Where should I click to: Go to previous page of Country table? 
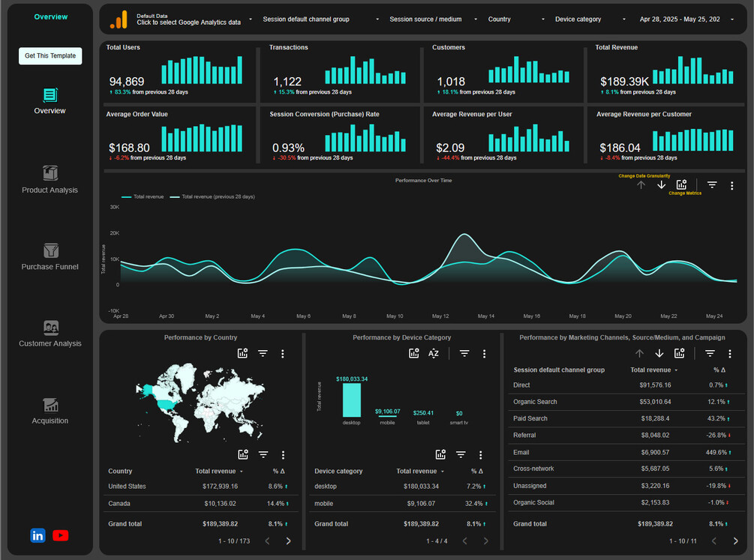[267, 541]
